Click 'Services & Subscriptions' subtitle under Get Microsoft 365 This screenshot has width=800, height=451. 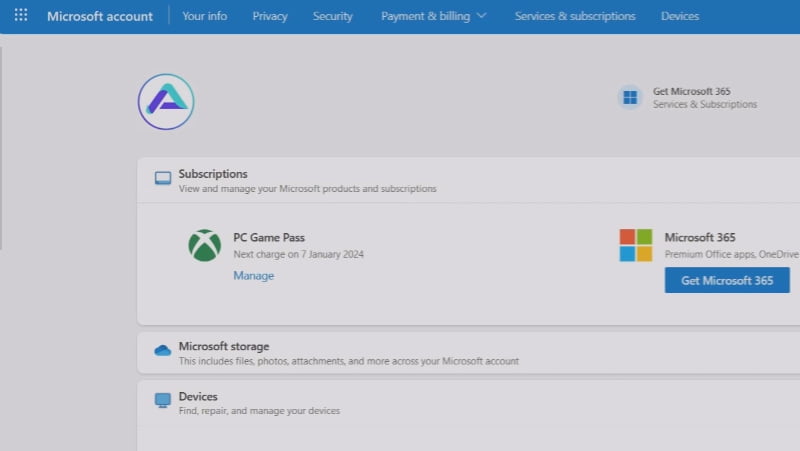pyautogui.click(x=705, y=104)
